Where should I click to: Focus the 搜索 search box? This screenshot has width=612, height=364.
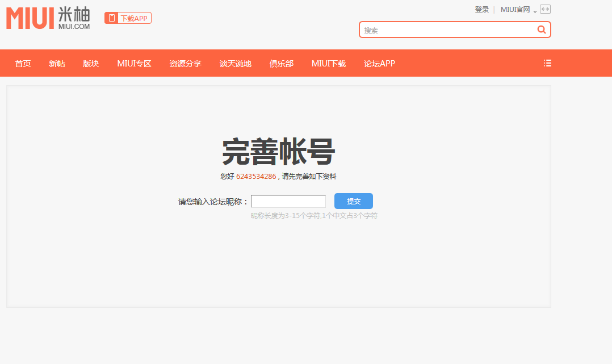click(x=448, y=30)
